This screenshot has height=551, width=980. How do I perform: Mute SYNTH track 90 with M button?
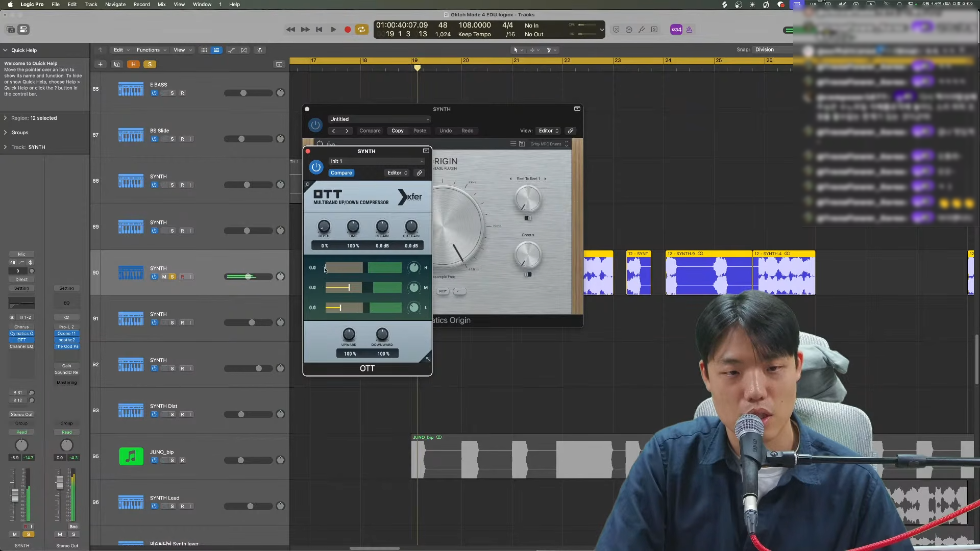point(164,277)
